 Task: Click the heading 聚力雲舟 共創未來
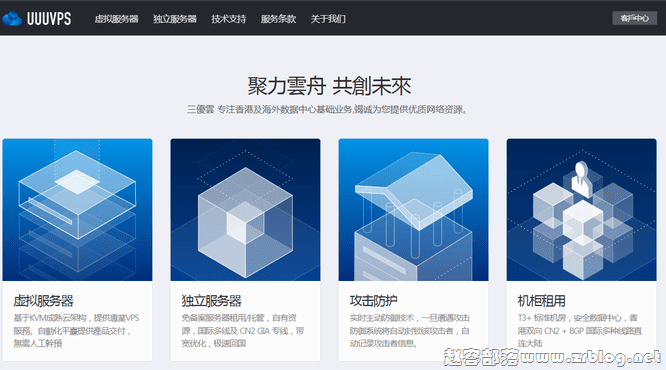330,86
